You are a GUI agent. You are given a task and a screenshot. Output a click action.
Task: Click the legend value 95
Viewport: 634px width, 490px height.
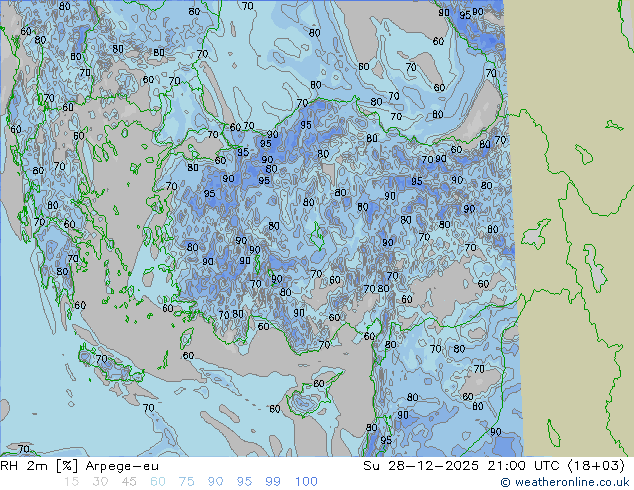click(x=244, y=482)
